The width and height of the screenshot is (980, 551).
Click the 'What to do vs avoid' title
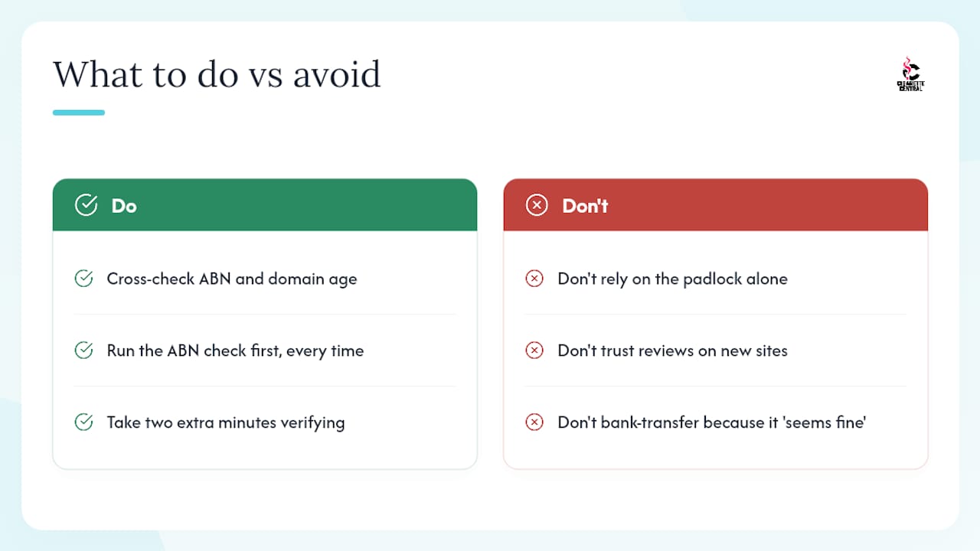[x=217, y=75]
